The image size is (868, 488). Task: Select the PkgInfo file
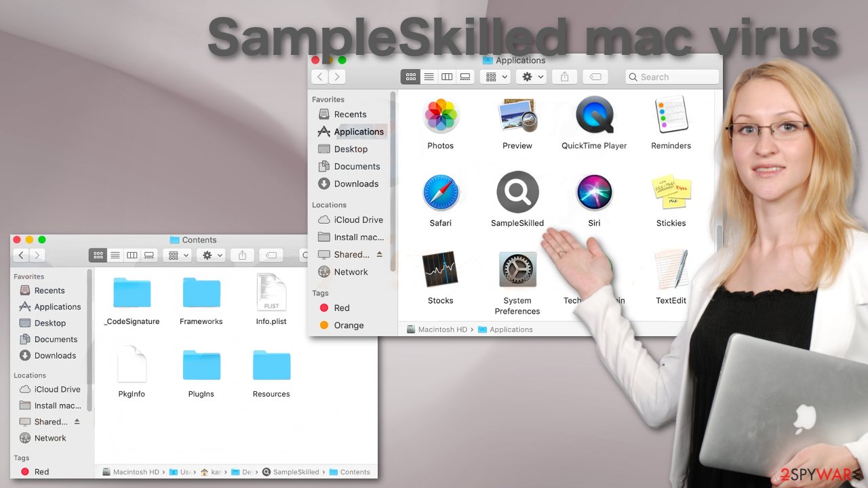point(132,365)
